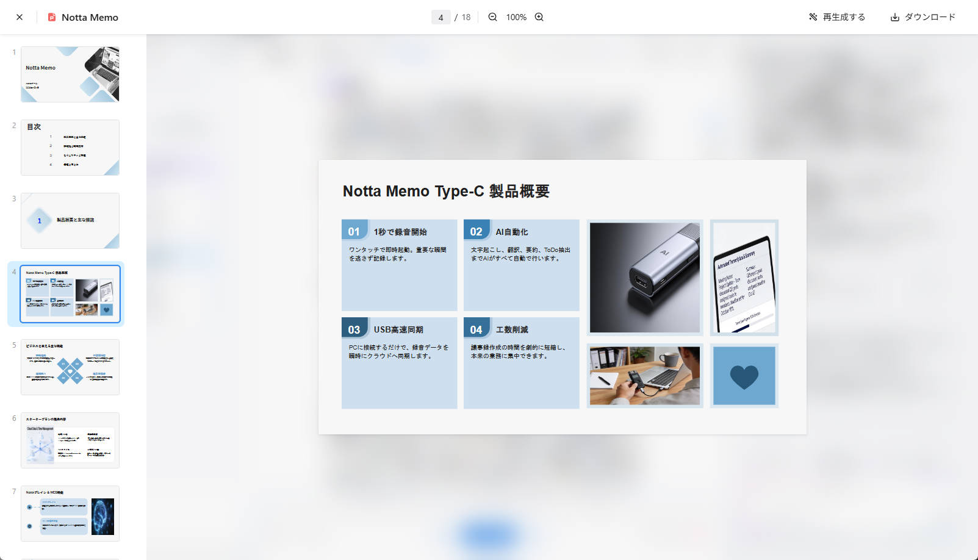
Task: Click the ワンタッチで即時起動 description text
Action: 397,254
